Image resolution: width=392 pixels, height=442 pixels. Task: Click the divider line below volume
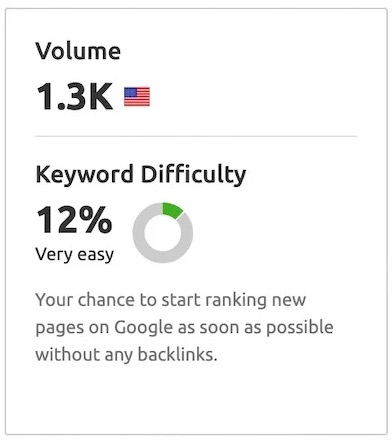[196, 136]
